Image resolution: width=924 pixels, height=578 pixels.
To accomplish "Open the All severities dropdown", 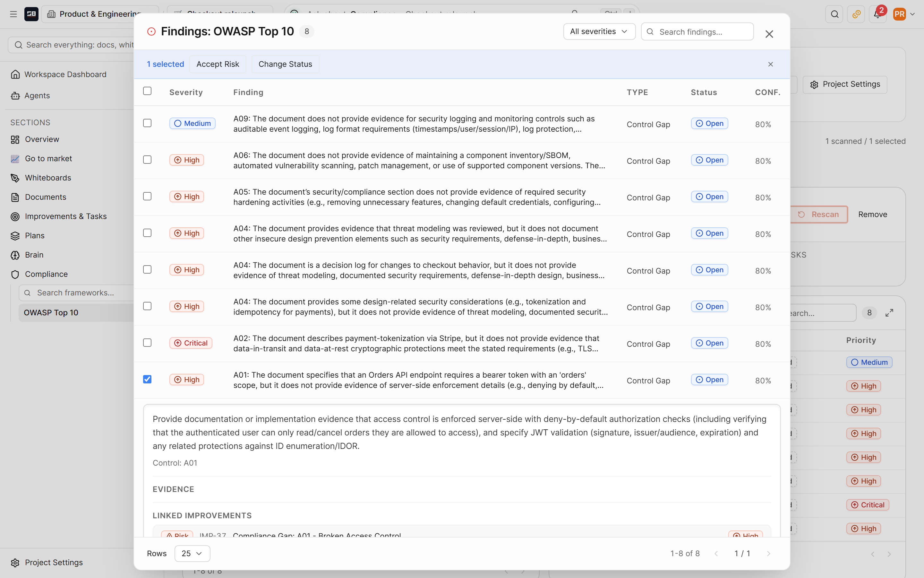I will point(599,31).
